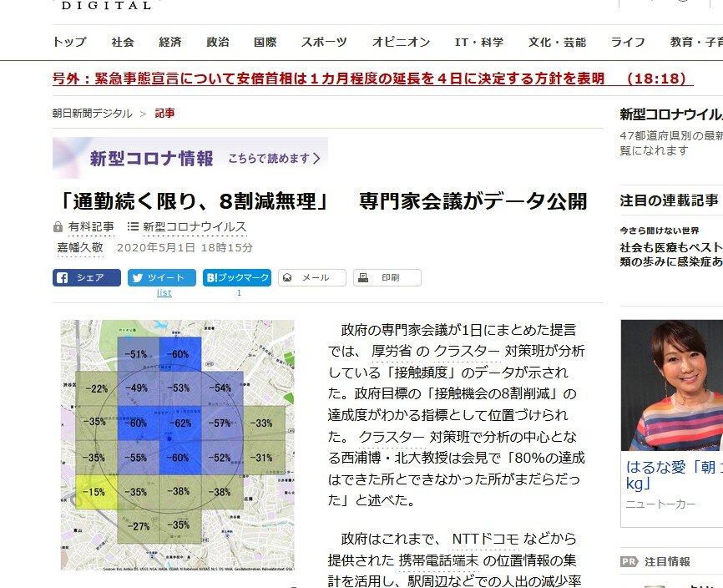Image resolution: width=723 pixels, height=588 pixels.
Task: Open the はるな愛 article headline link
Action: click(671, 475)
